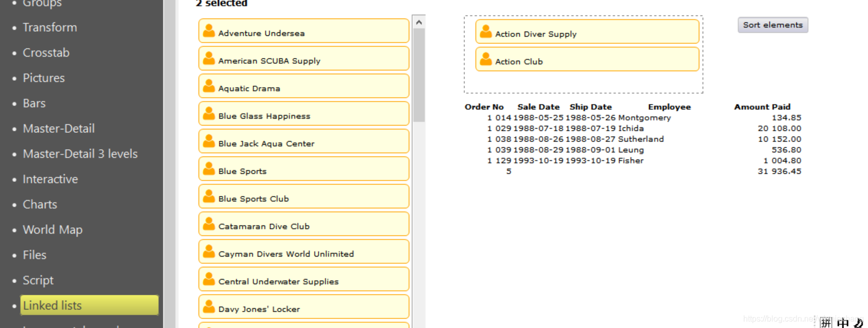Select the Catamaran Dive Club customer name
Screen dimensions: 868x328
point(264,226)
